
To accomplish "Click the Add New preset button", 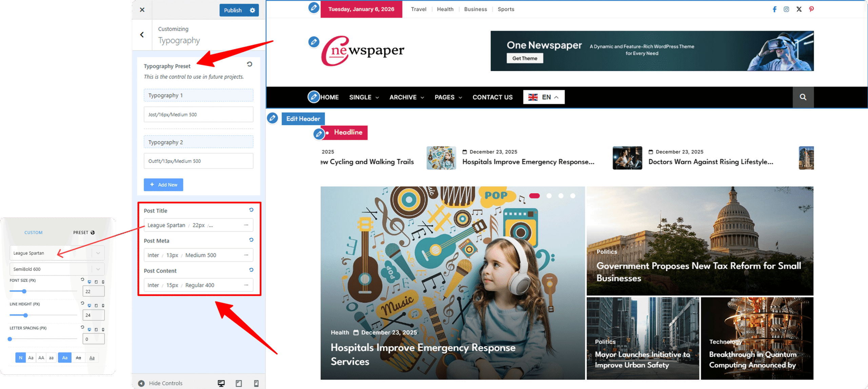I will (x=163, y=185).
